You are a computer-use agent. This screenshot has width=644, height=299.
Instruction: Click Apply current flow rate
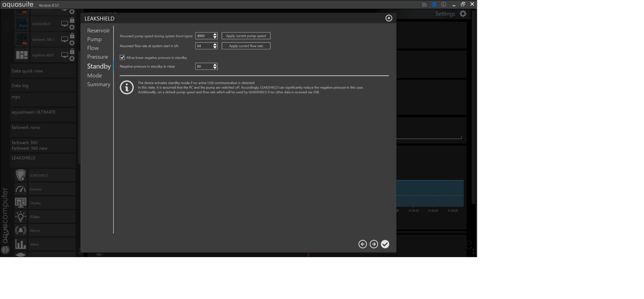coord(246,46)
